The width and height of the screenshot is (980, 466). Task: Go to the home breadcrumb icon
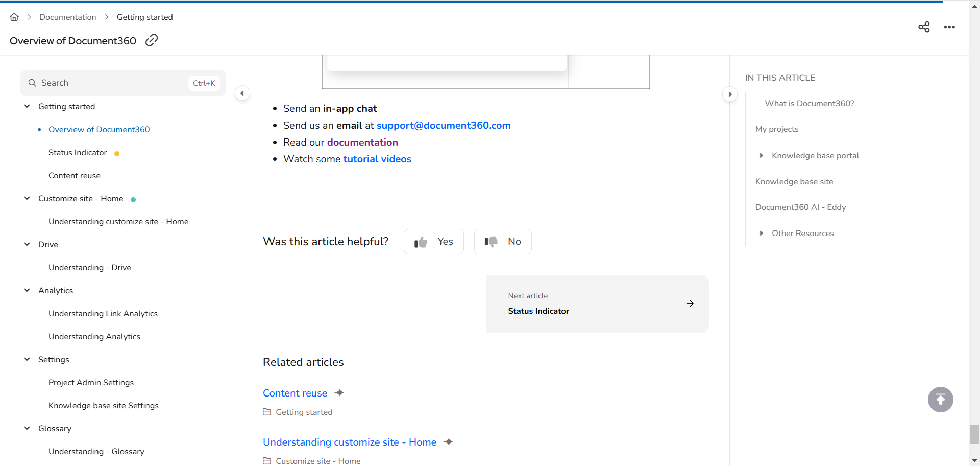tap(14, 17)
